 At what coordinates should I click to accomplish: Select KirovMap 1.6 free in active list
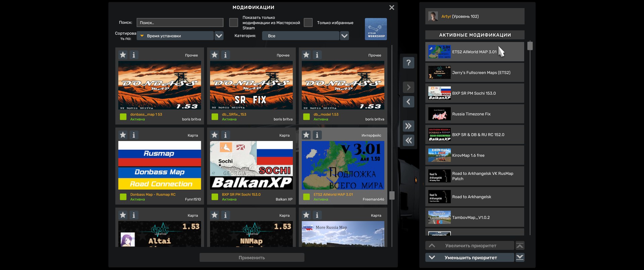coord(474,155)
